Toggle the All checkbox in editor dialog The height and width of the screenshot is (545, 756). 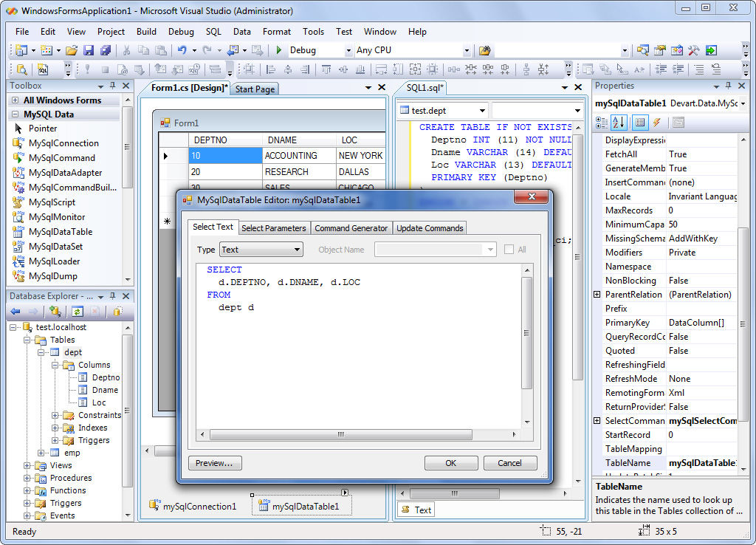pyautogui.click(x=509, y=250)
